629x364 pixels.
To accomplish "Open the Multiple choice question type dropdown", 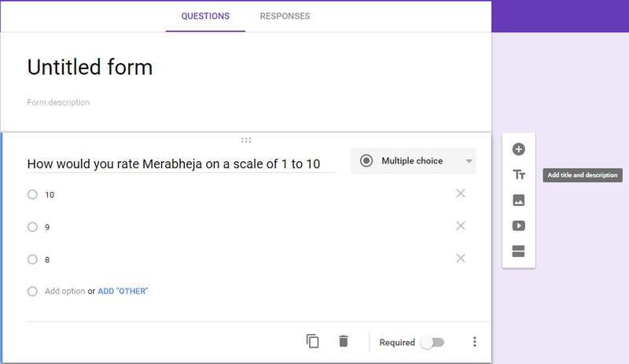I will click(414, 161).
